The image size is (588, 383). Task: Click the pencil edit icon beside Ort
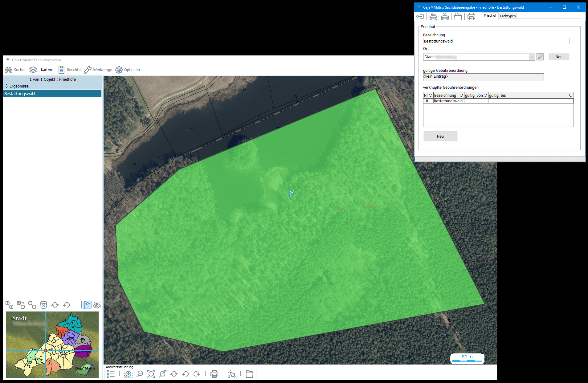540,57
